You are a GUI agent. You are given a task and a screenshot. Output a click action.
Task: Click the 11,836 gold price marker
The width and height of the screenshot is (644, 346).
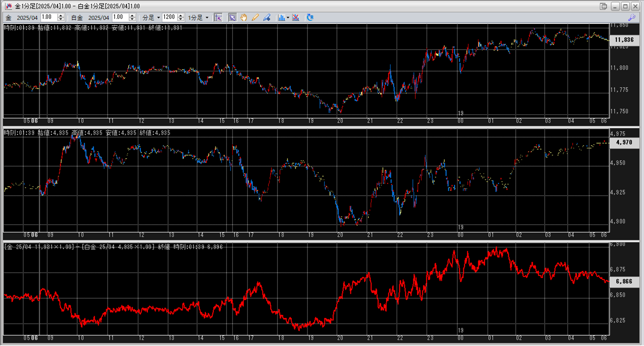coord(624,40)
